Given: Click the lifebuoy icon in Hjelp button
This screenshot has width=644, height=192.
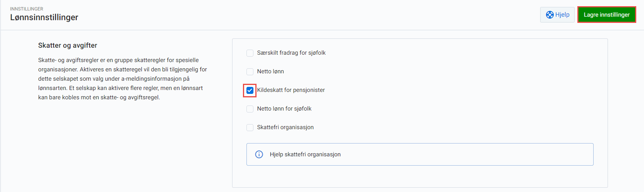Looking at the screenshot, I should click(549, 15).
